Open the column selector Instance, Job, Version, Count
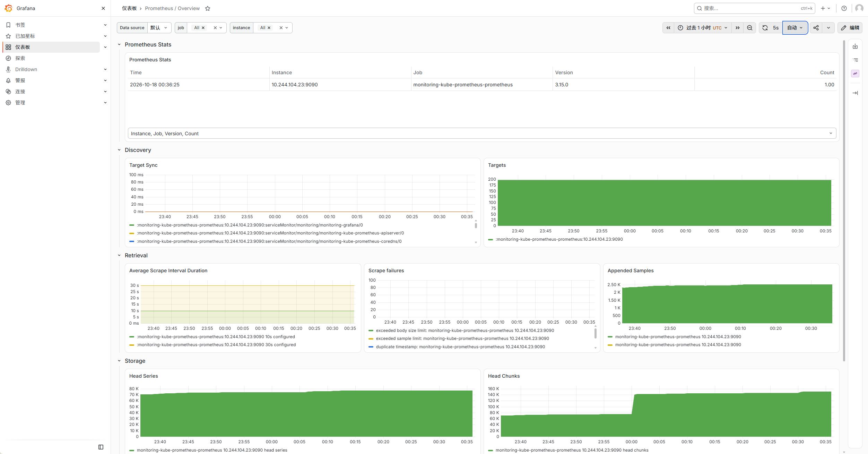 coord(482,134)
